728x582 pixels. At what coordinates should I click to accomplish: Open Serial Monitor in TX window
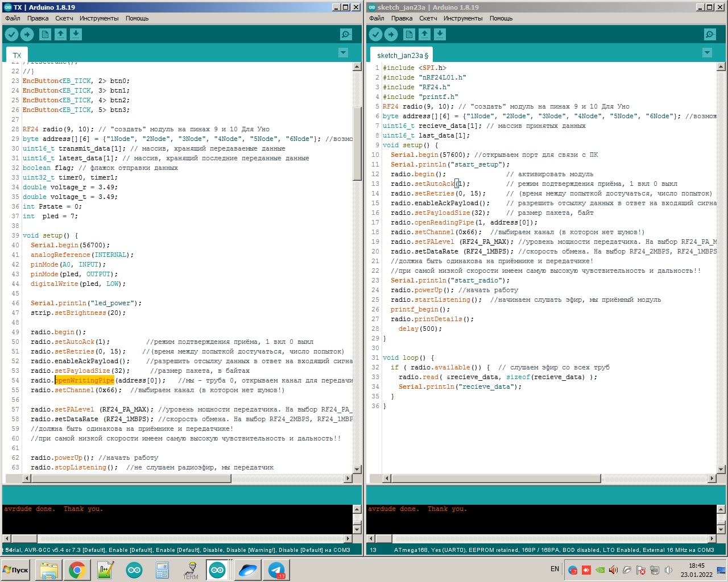pyautogui.click(x=346, y=35)
